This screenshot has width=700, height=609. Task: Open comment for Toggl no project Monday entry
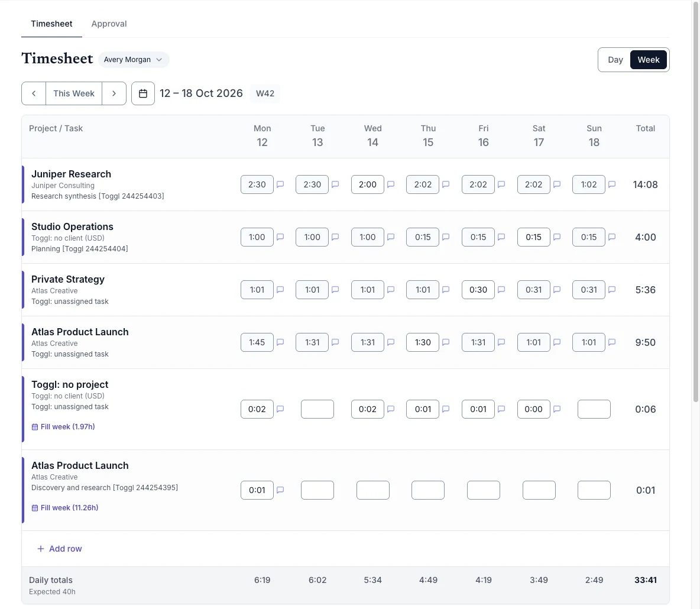pos(280,409)
